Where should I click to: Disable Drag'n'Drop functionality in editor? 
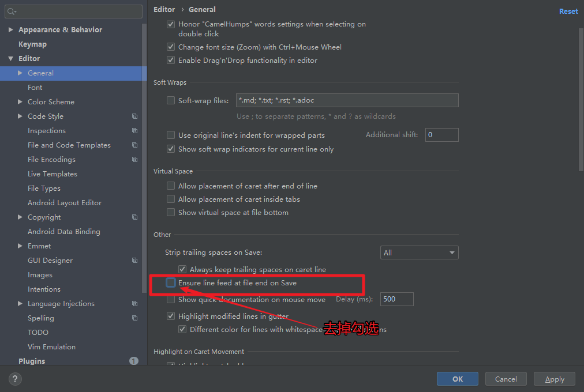(x=171, y=60)
